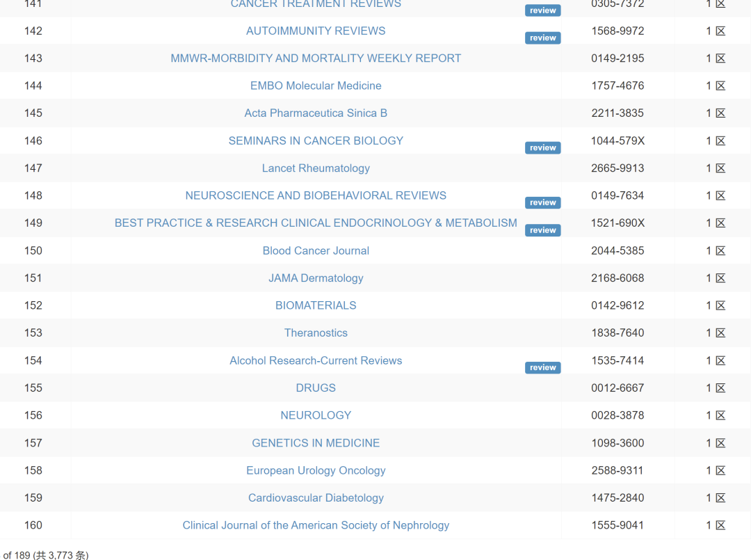Select ISSN 0149-7634 cell
The height and width of the screenshot is (560, 751).
click(x=617, y=195)
